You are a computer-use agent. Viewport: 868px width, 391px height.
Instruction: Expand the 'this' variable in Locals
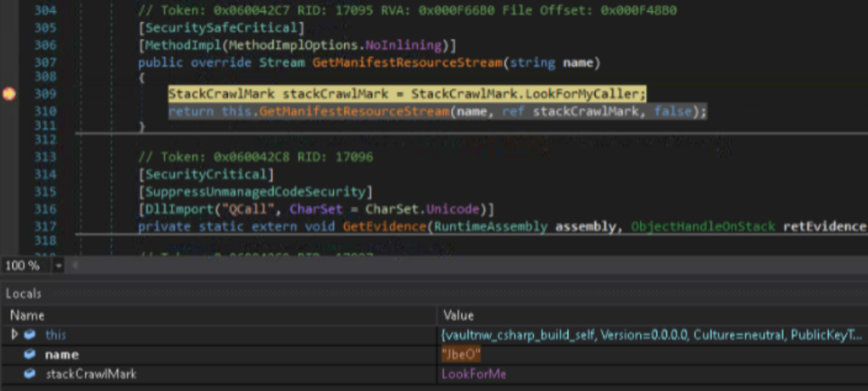click(14, 335)
